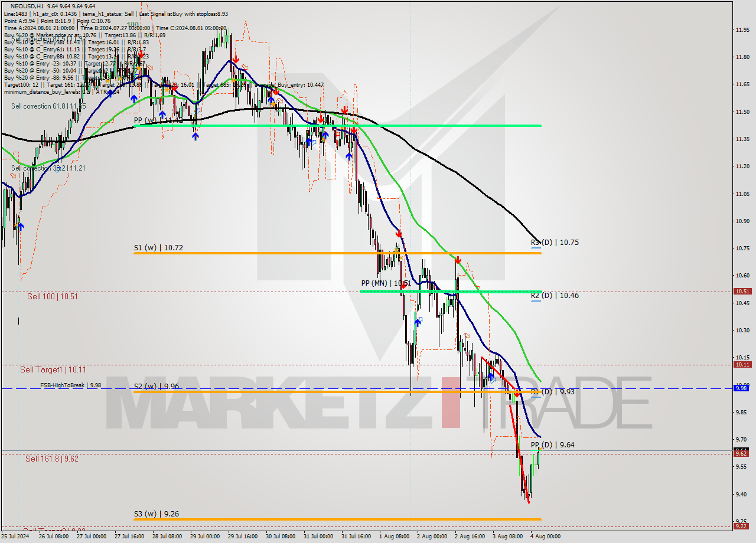The width and height of the screenshot is (756, 543).
Task: Select the Sell 100 | 10.51 label
Action: click(x=53, y=296)
